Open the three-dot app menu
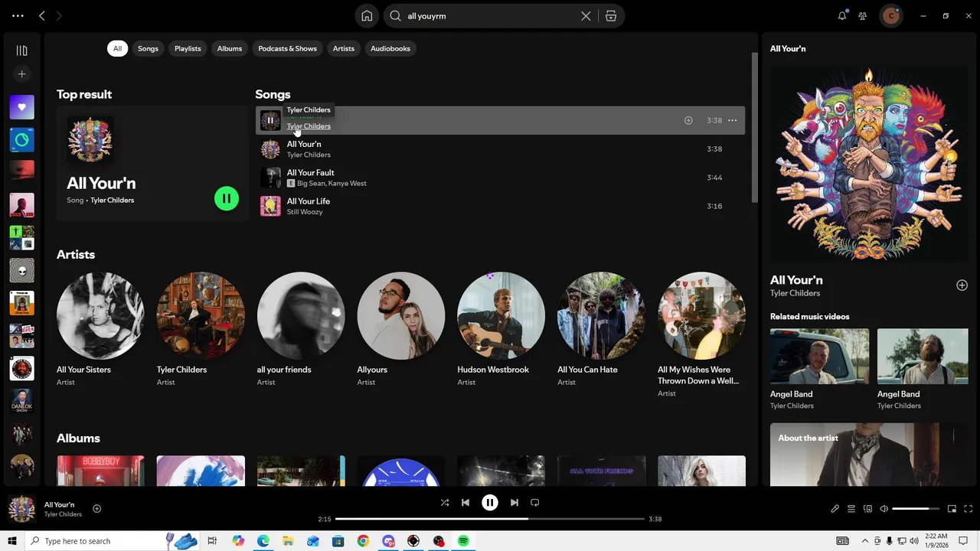 tap(18, 15)
